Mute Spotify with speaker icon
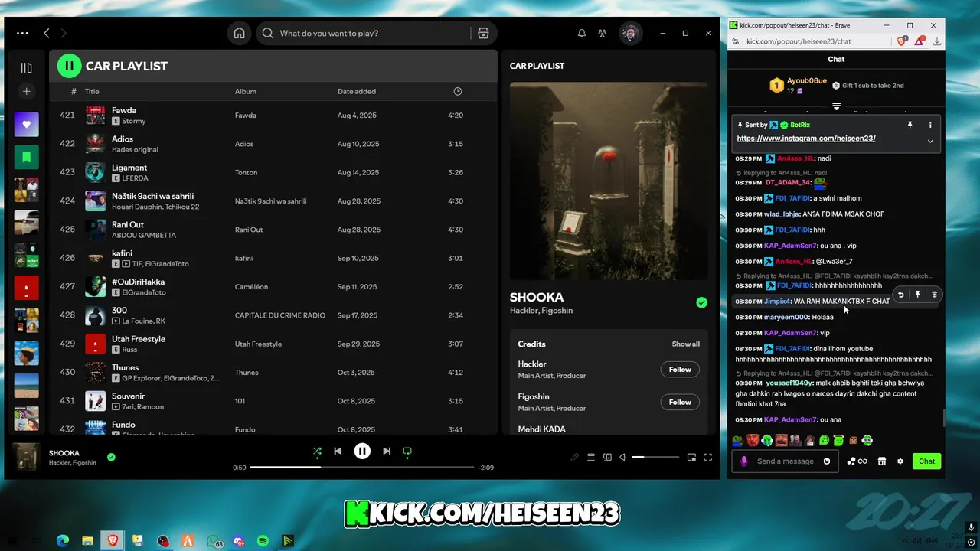This screenshot has height=551, width=980. tap(622, 457)
